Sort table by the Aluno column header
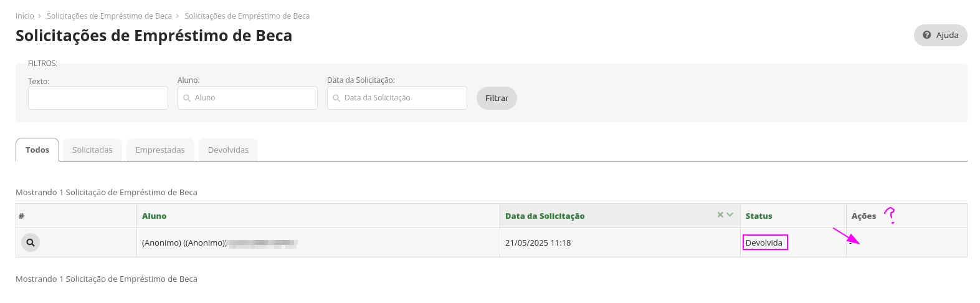 tap(154, 216)
